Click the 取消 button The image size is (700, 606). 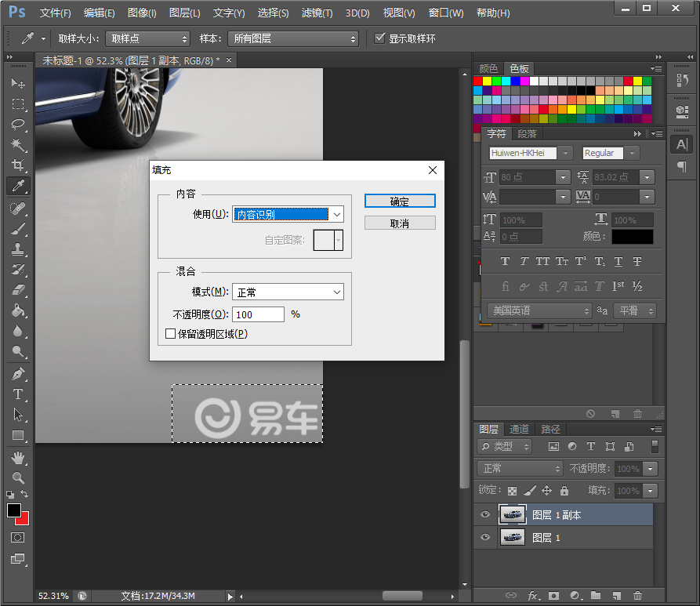click(x=400, y=223)
